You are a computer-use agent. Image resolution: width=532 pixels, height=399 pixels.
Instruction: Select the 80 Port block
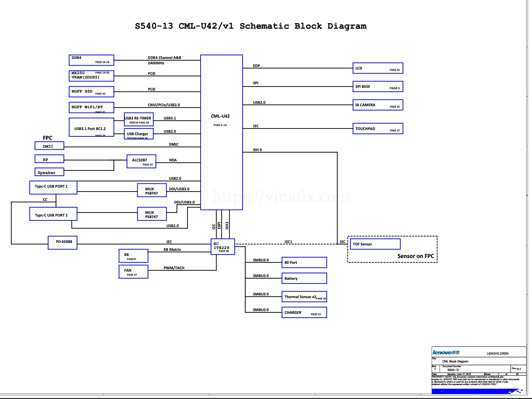304,262
